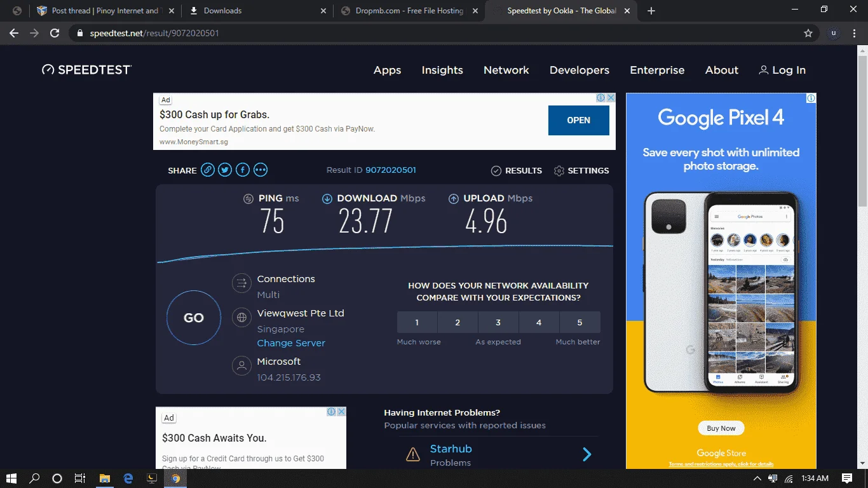Viewport: 868px width, 488px height.
Task: Open Speedtest Settings
Action: point(581,170)
